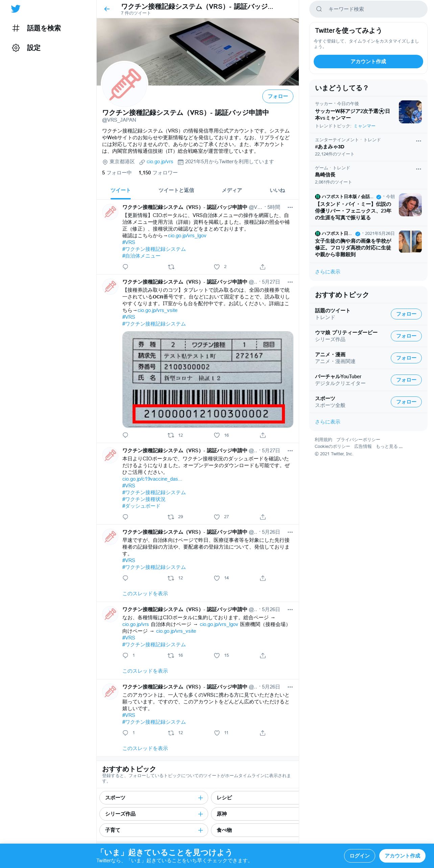Add シリーズ作品 topic with plus icon
This screenshot has height=868, width=434.
(200, 814)
